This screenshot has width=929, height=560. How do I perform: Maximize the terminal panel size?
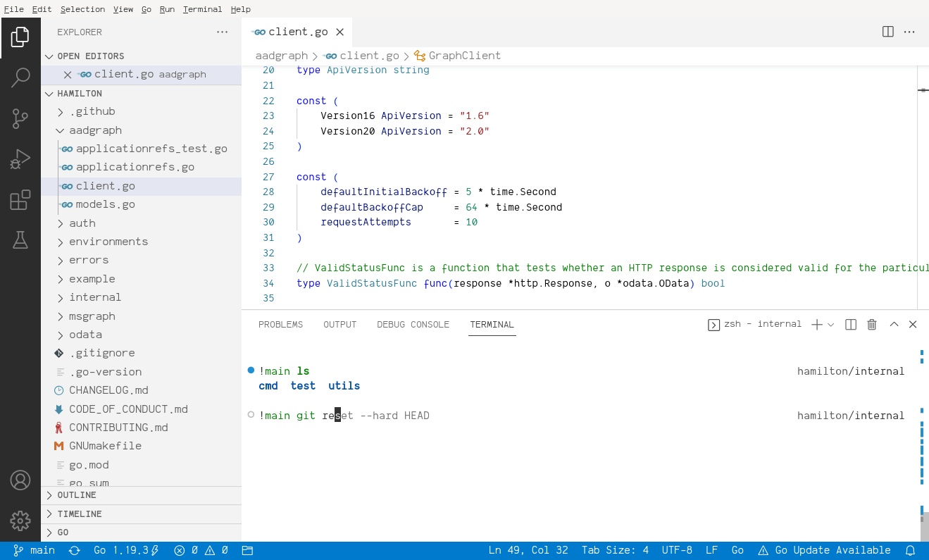(x=894, y=325)
